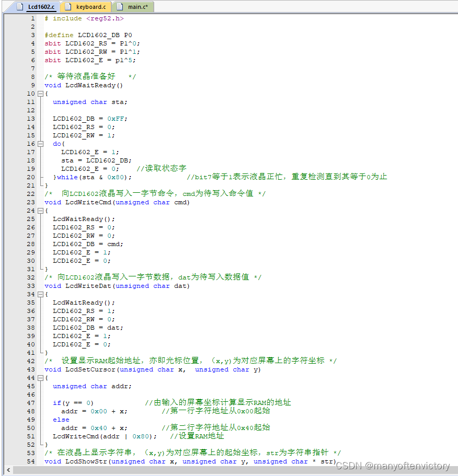Click the comment '//第二行字符地址从0x40起始'

coord(215,428)
